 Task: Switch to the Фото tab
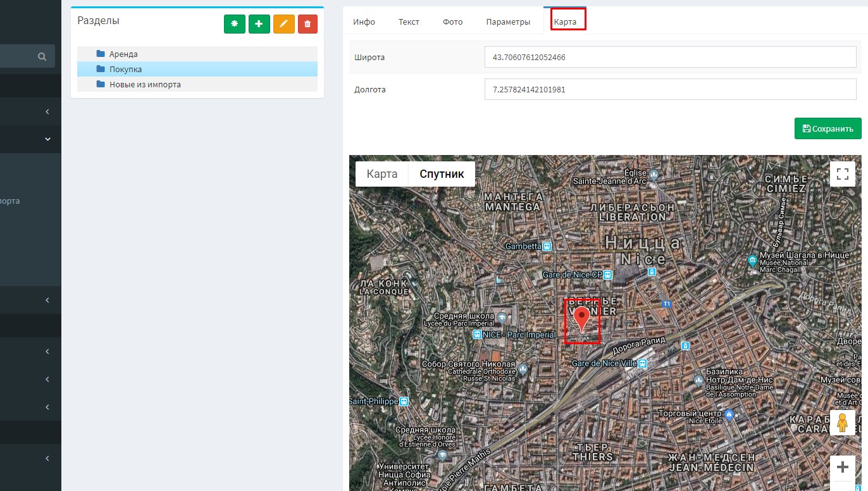pyautogui.click(x=452, y=22)
